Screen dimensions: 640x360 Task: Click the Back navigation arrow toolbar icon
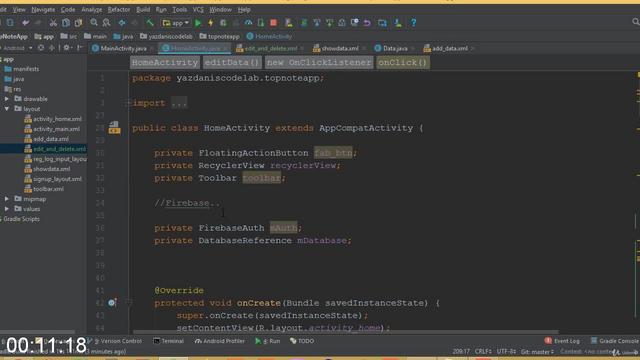pyautogui.click(x=122, y=23)
